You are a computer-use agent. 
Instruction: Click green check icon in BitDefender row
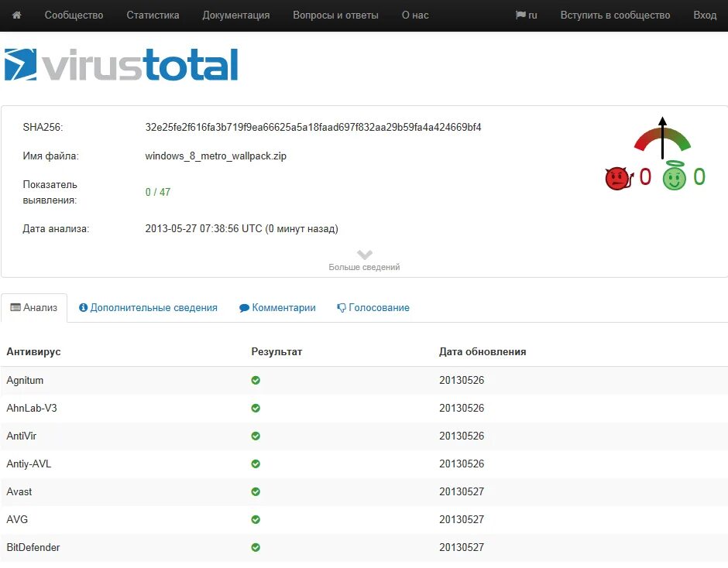pos(256,548)
